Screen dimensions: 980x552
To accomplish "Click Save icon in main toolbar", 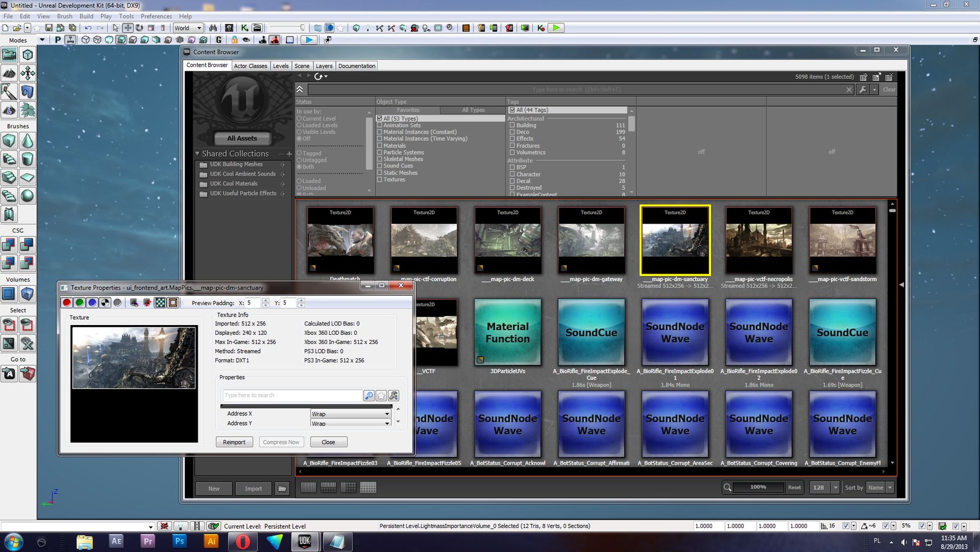I will coord(48,27).
